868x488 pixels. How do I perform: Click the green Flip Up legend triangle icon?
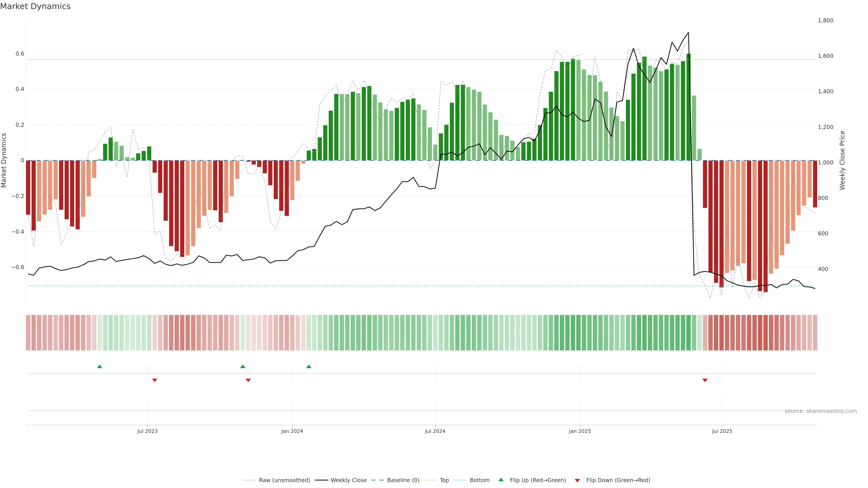(501, 480)
